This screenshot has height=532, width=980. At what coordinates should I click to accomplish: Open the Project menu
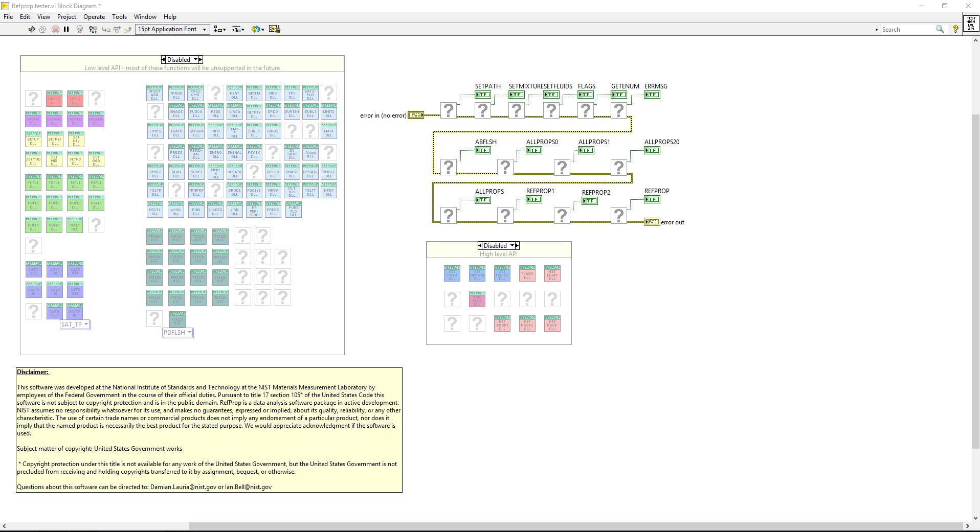pos(66,17)
